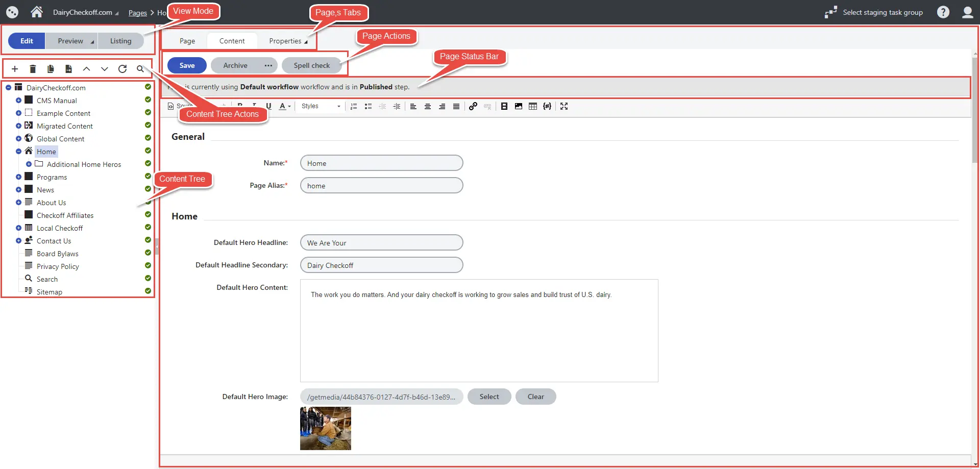Click the Save button
The height and width of the screenshot is (469, 980).
(x=187, y=65)
